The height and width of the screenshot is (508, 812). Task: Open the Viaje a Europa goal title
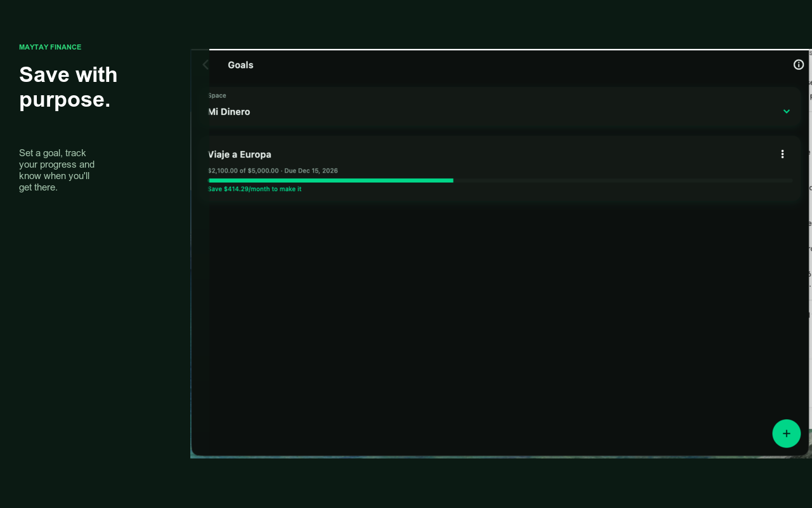click(x=239, y=154)
